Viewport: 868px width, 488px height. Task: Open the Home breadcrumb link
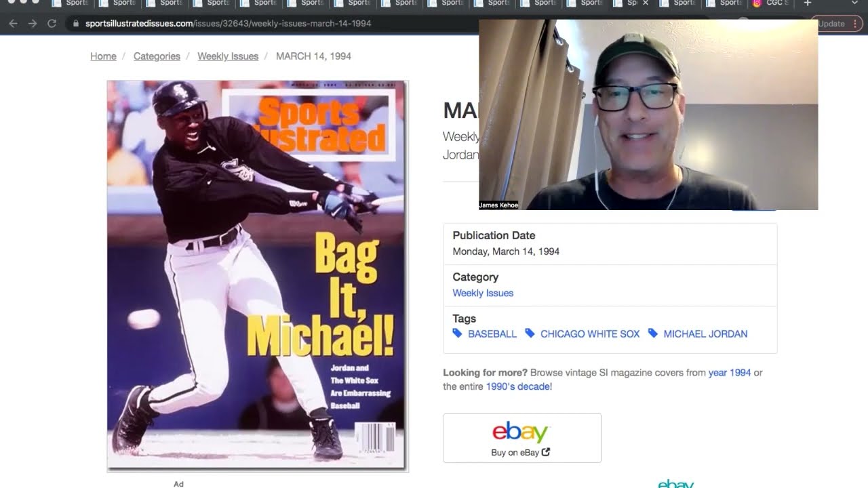click(103, 56)
